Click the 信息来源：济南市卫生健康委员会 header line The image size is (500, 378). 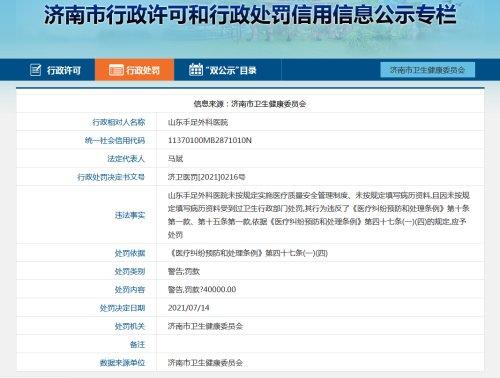250,104
